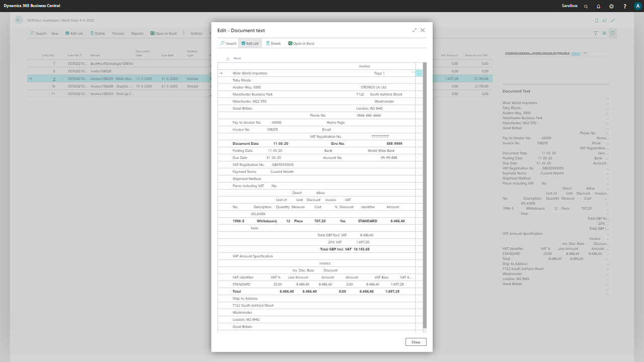The image size is (644, 362).
Task: Open row options for Wide World Importers
Action: pos(413,73)
